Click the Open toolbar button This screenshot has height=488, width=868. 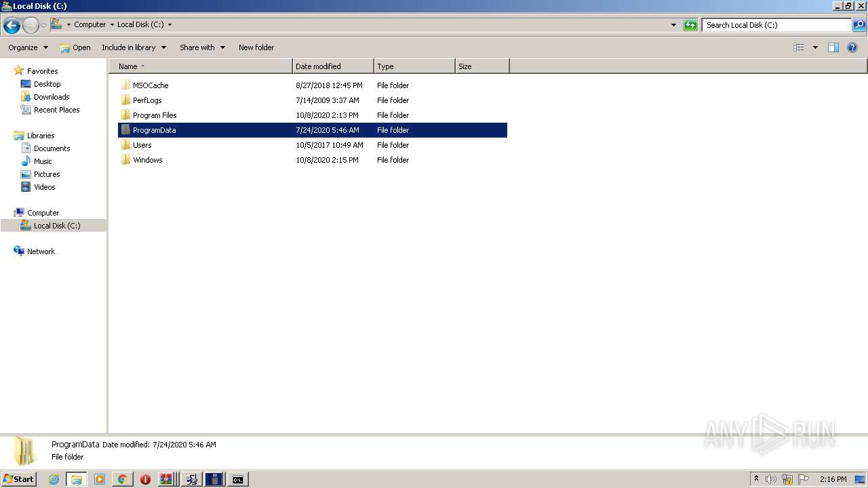(x=75, y=47)
